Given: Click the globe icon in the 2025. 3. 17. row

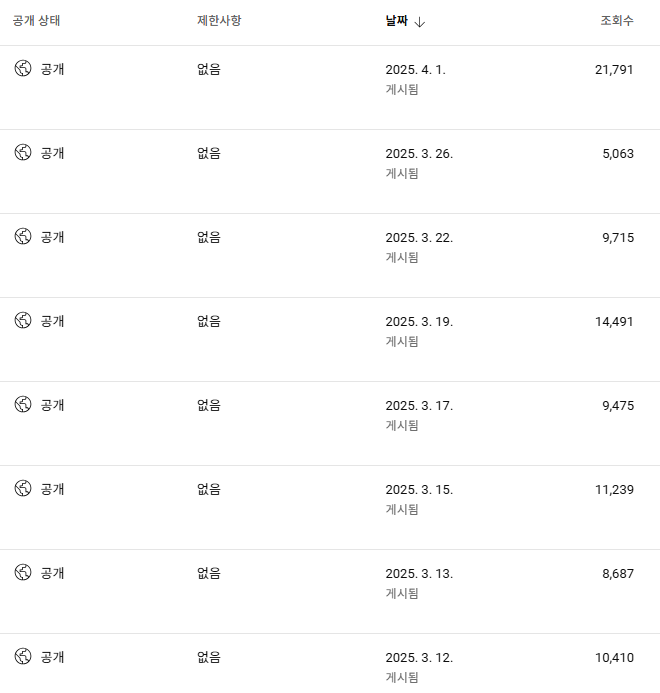Looking at the screenshot, I should (23, 404).
